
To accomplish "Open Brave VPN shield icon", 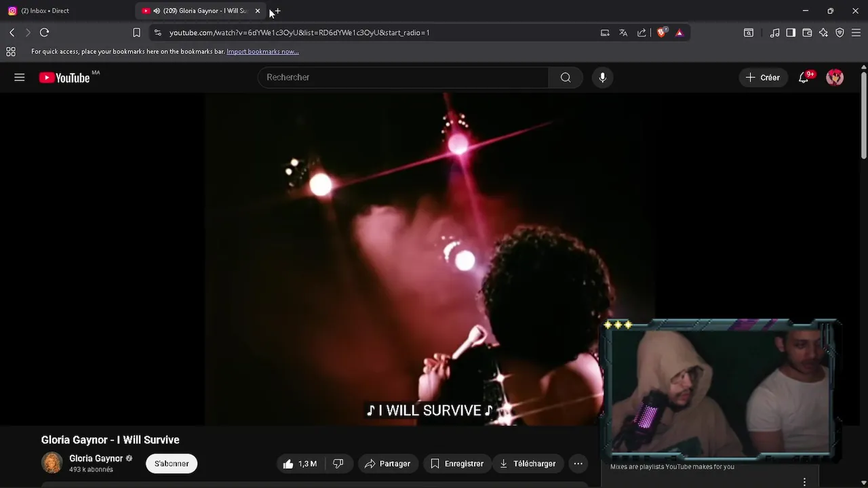I will click(x=840, y=33).
